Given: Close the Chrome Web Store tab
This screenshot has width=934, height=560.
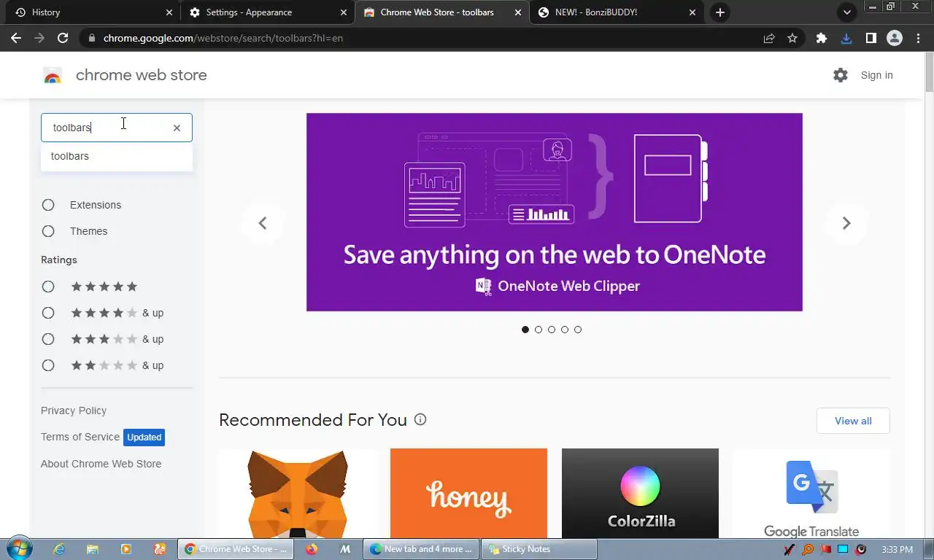Looking at the screenshot, I should 518,12.
